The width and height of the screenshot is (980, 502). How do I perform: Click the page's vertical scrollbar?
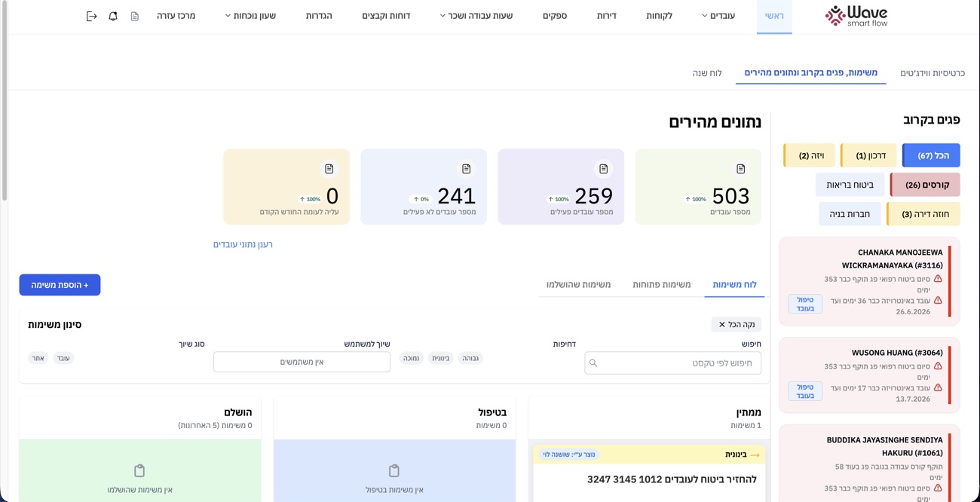[4, 102]
